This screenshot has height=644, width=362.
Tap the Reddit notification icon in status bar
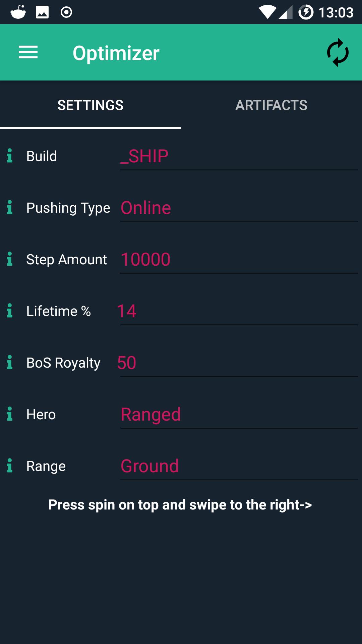coord(18,12)
